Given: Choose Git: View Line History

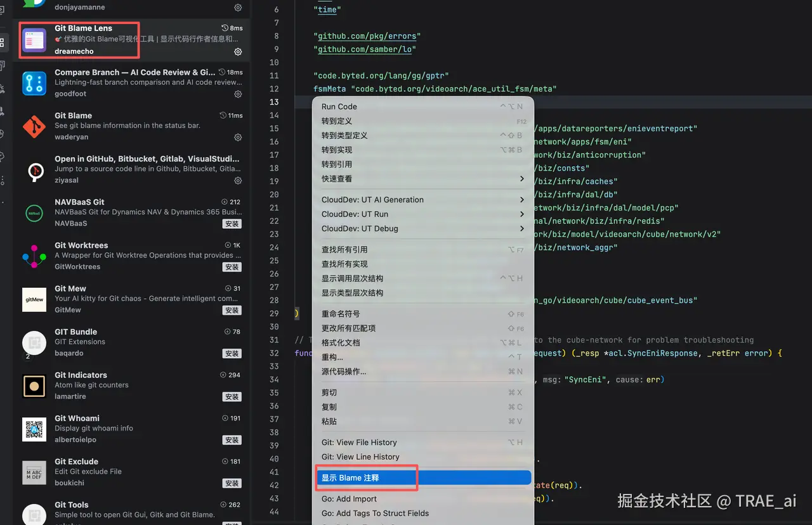Looking at the screenshot, I should point(423,457).
